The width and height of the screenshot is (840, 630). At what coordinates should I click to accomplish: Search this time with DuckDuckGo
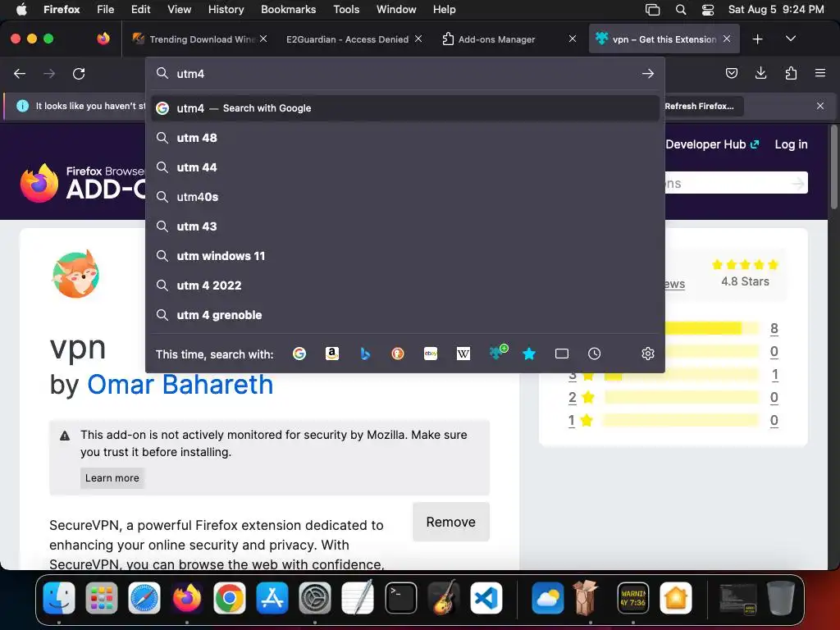pyautogui.click(x=398, y=354)
